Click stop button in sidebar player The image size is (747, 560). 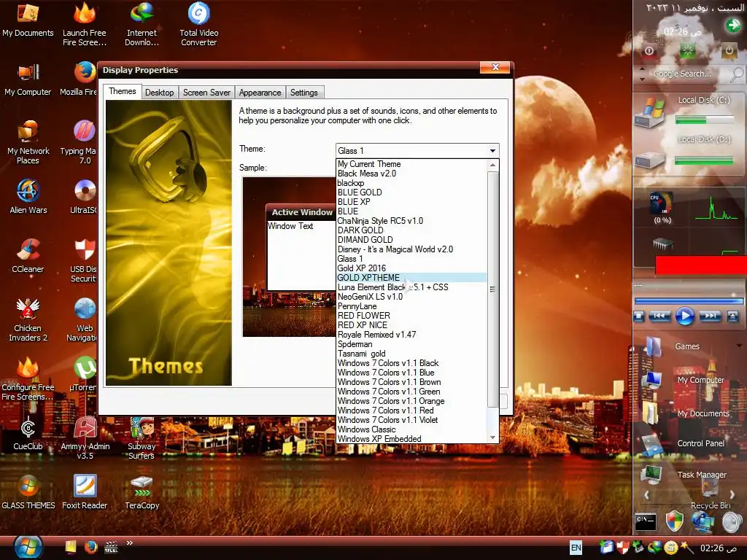[639, 316]
